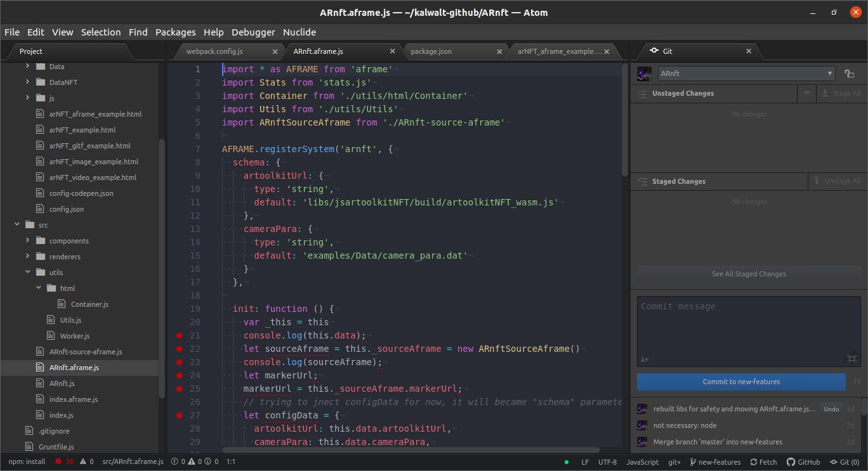Screen dimensions: 868x471
Task: Click the warning count in status bar
Action: (x=86, y=461)
